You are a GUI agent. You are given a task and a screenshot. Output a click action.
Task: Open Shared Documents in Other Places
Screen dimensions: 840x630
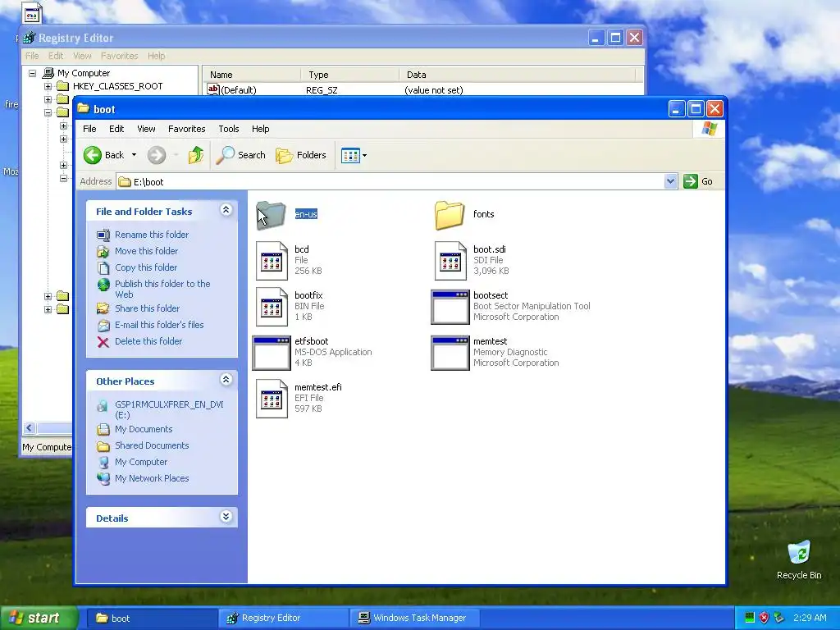152,445
